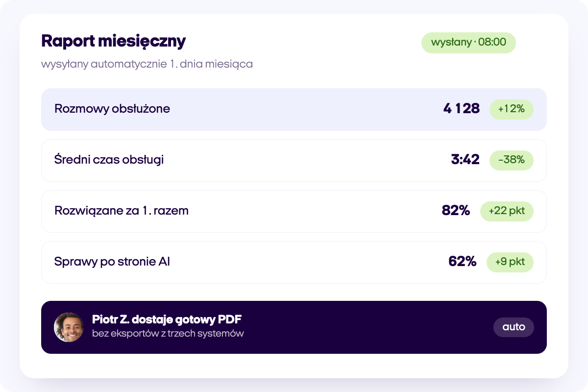Click the 'wysłany · 08:00' status badge
This screenshot has width=588, height=392.
[468, 43]
